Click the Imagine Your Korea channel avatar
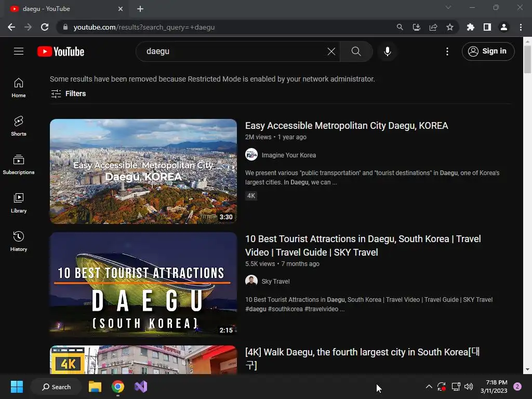 (x=251, y=155)
